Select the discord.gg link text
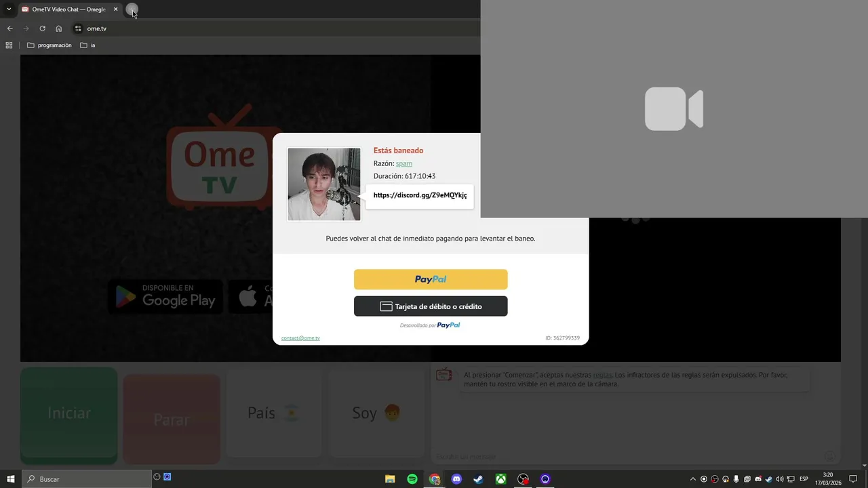The image size is (868, 488). coord(420,195)
